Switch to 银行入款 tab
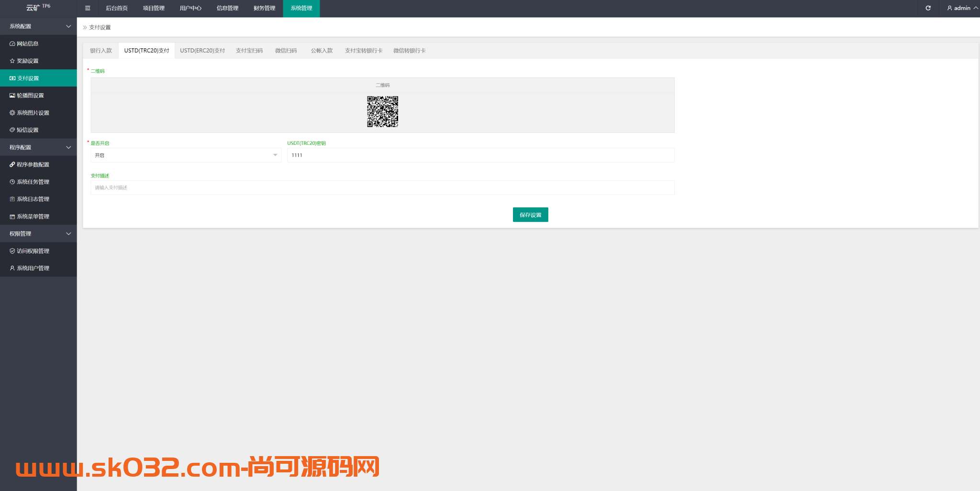Viewport: 980px width, 491px height. (x=101, y=51)
